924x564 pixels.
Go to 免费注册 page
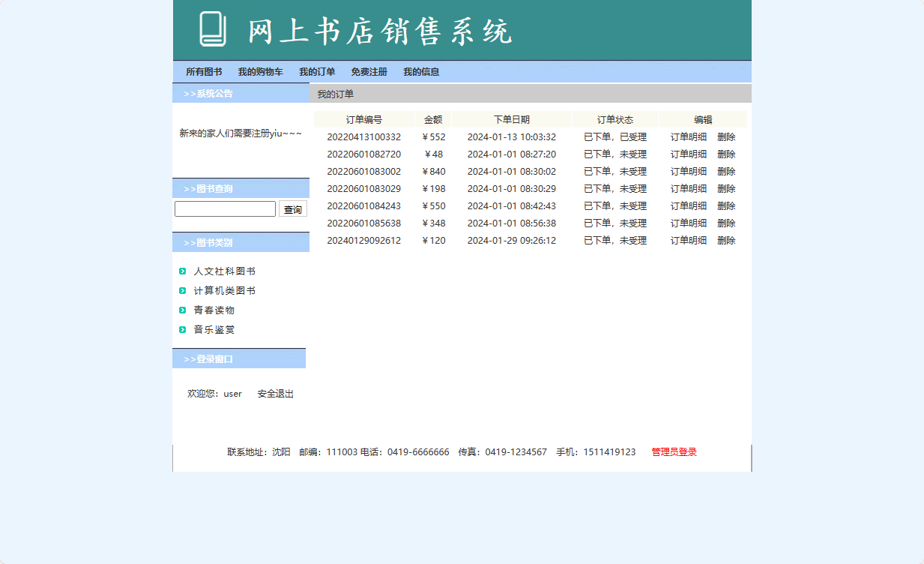click(369, 71)
